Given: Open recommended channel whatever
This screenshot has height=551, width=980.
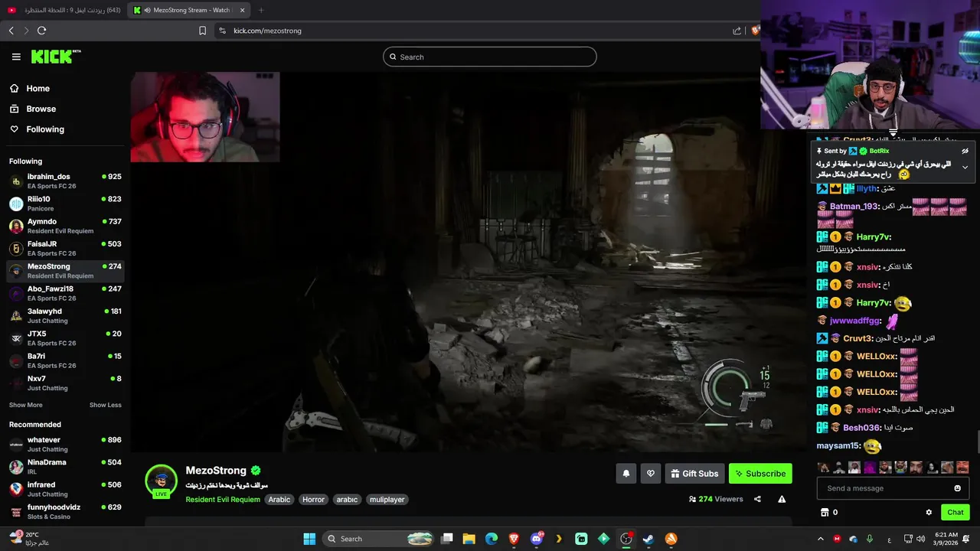Looking at the screenshot, I should [x=65, y=445].
